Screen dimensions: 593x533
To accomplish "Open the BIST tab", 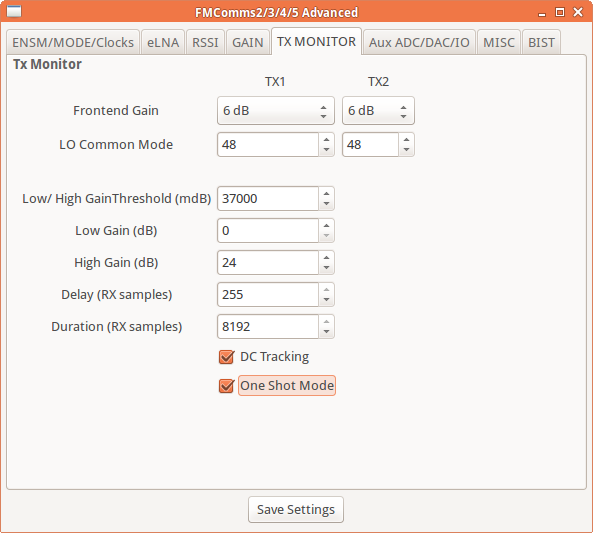I will (x=541, y=42).
